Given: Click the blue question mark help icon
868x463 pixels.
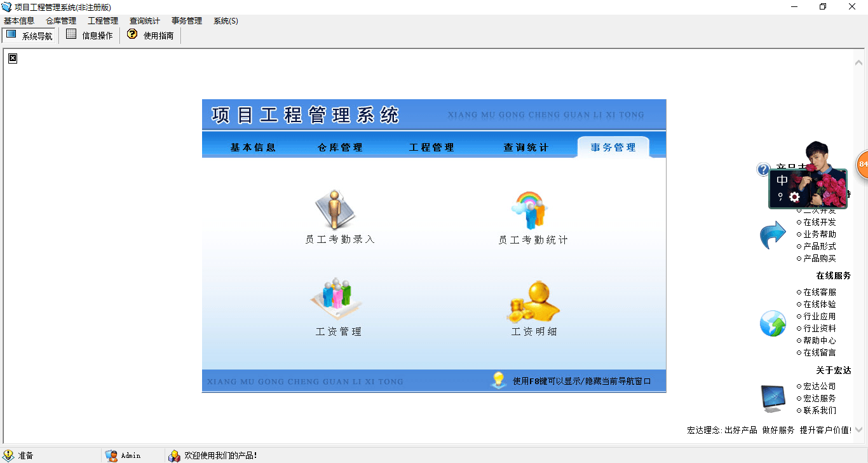Looking at the screenshot, I should 763,169.
